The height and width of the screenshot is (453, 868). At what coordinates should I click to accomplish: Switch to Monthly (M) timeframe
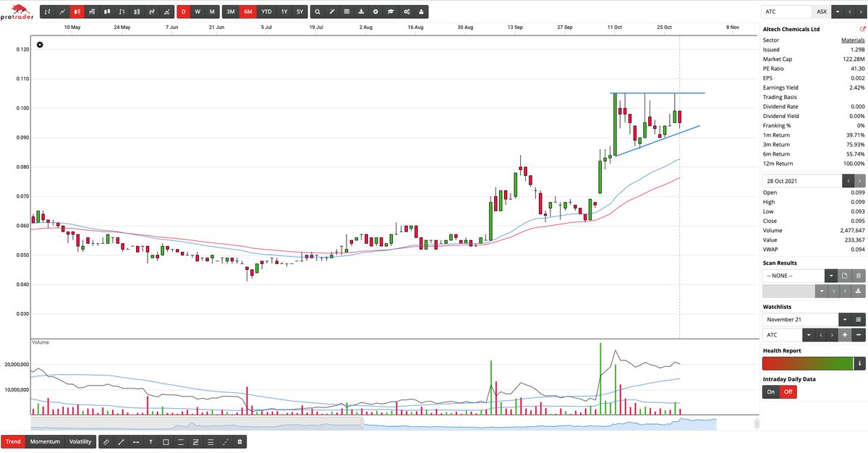[211, 12]
